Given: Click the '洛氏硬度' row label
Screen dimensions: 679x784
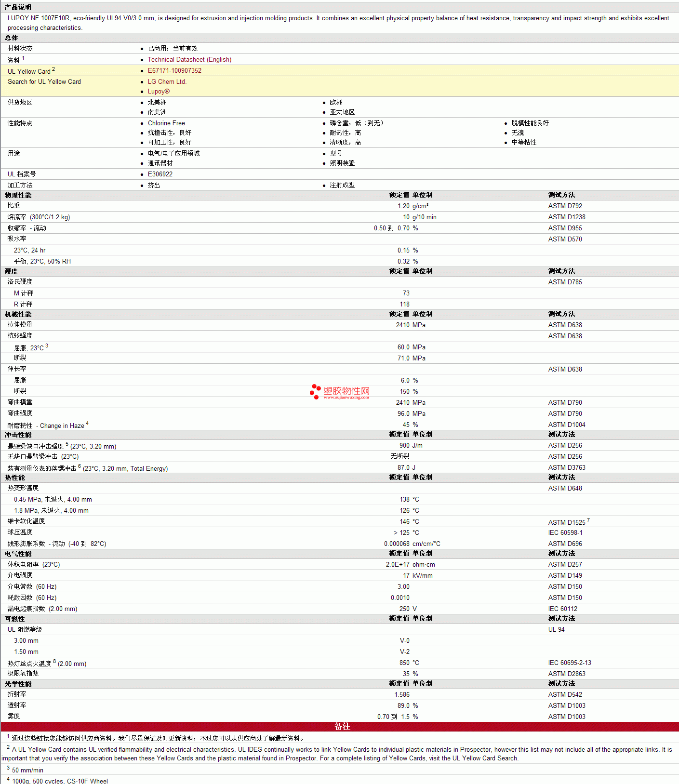Looking at the screenshot, I should click(20, 282).
